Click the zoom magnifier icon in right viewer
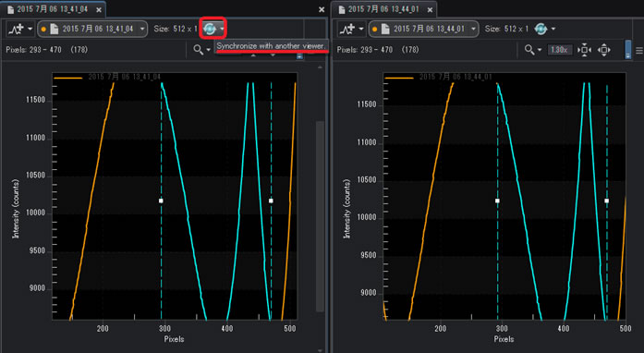 click(x=529, y=50)
